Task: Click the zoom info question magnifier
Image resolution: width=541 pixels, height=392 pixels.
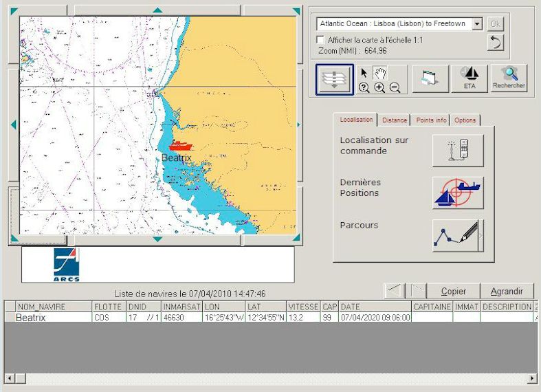Action: [x=364, y=87]
